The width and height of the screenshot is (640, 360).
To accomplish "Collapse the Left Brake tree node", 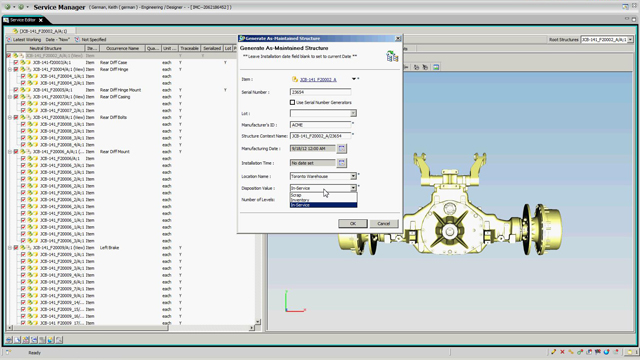I will click(10, 248).
